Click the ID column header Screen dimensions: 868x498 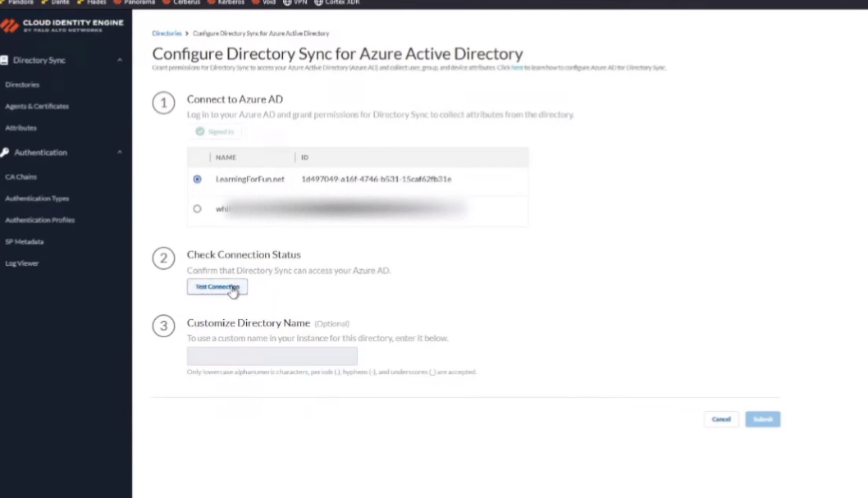click(304, 158)
